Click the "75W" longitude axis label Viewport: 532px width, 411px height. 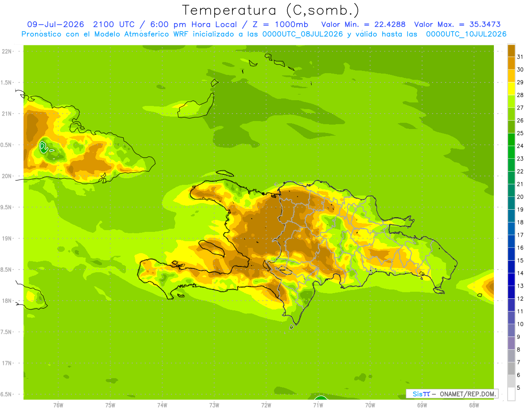click(x=110, y=405)
